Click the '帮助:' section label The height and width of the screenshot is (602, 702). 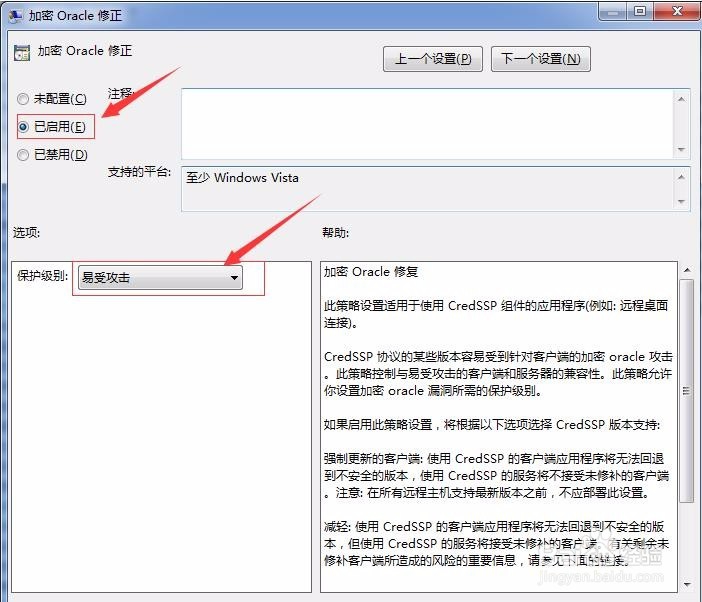tap(335, 233)
